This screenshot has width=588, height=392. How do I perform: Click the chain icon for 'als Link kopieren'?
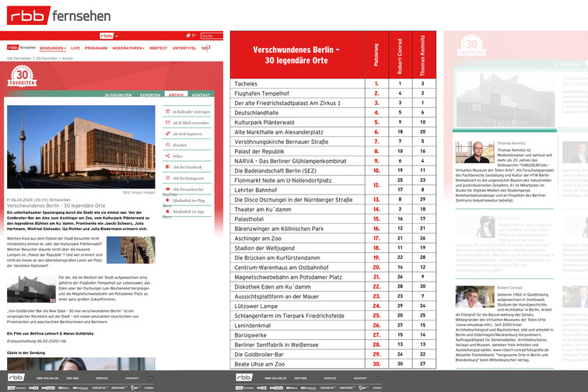(167, 134)
